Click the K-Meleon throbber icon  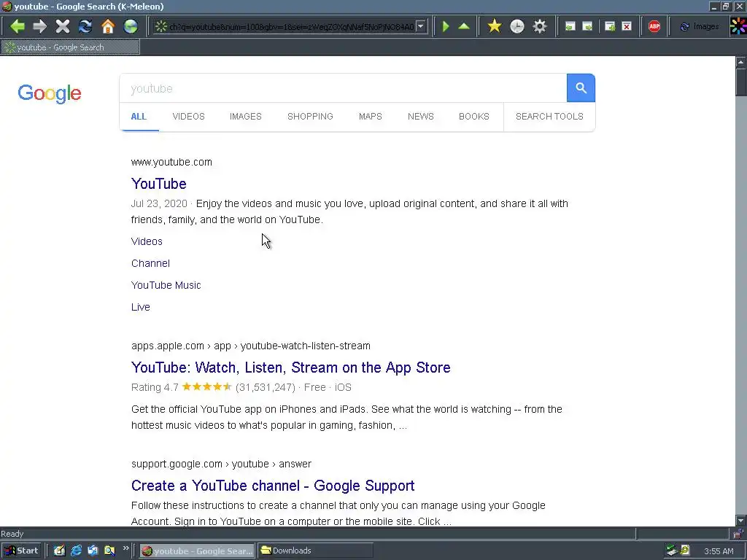coord(738,26)
